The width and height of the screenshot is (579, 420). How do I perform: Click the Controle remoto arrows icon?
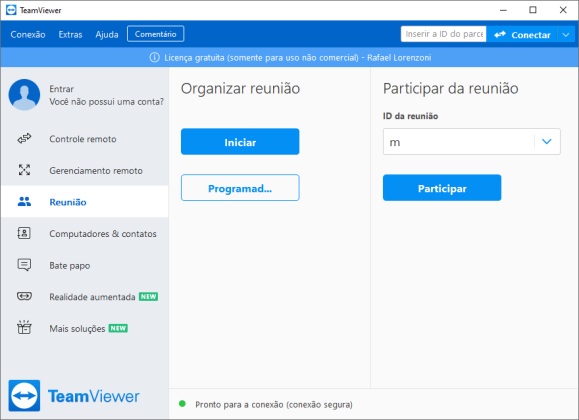click(24, 139)
